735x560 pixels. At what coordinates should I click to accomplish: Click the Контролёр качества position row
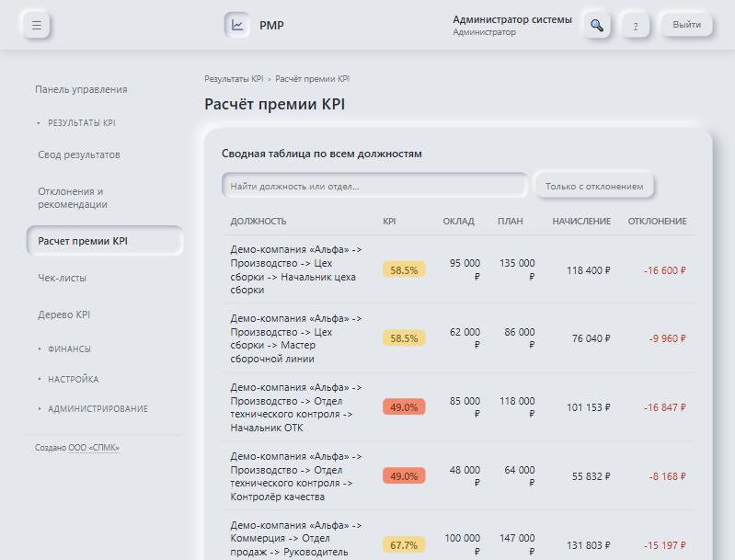click(x=458, y=476)
